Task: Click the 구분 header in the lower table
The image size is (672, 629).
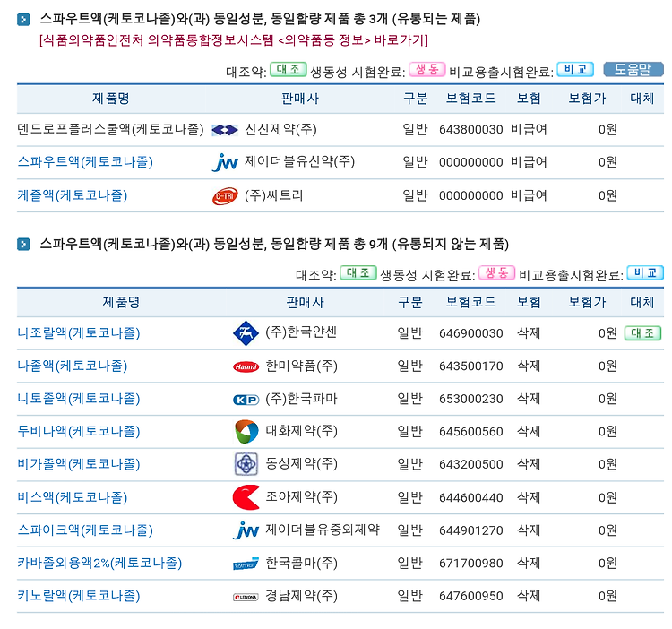Action: click(410, 303)
